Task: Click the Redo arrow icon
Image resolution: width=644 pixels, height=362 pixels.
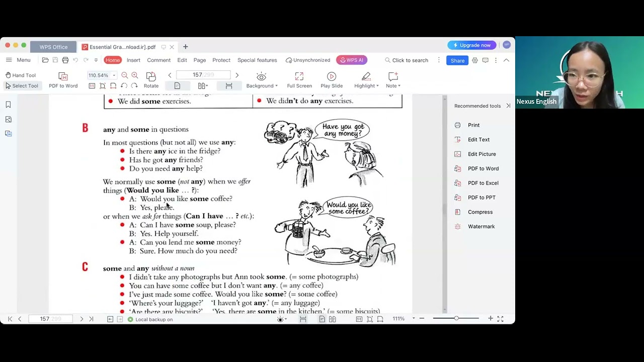Action: pyautogui.click(x=86, y=60)
